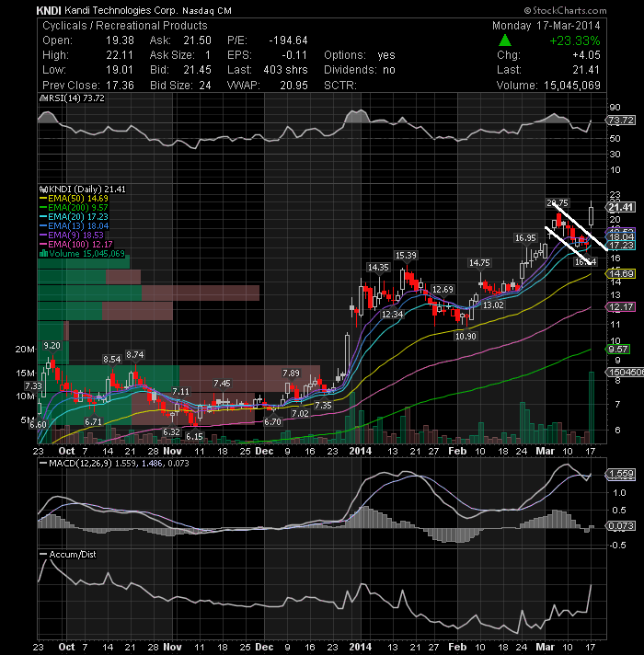
Task: Click the Ask price 21.50
Action: [197, 40]
